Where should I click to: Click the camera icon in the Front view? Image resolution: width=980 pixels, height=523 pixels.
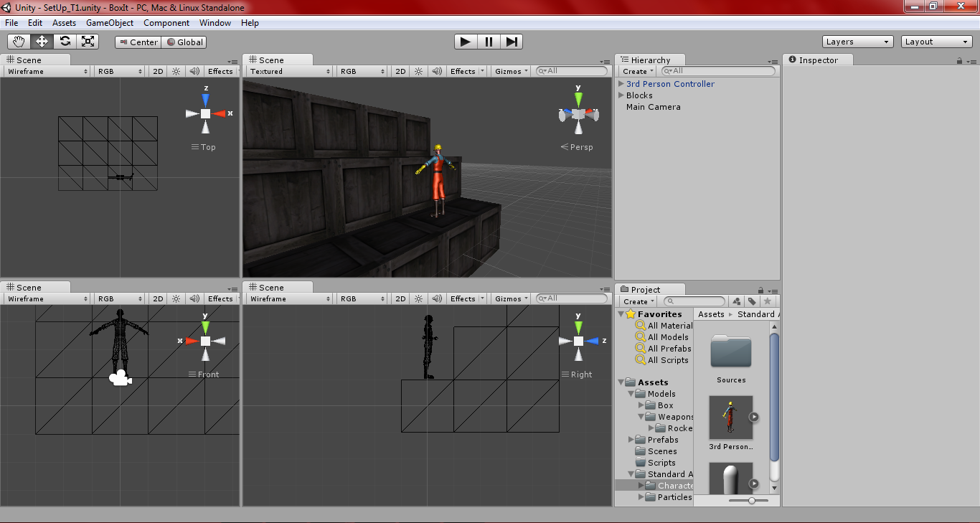point(120,378)
